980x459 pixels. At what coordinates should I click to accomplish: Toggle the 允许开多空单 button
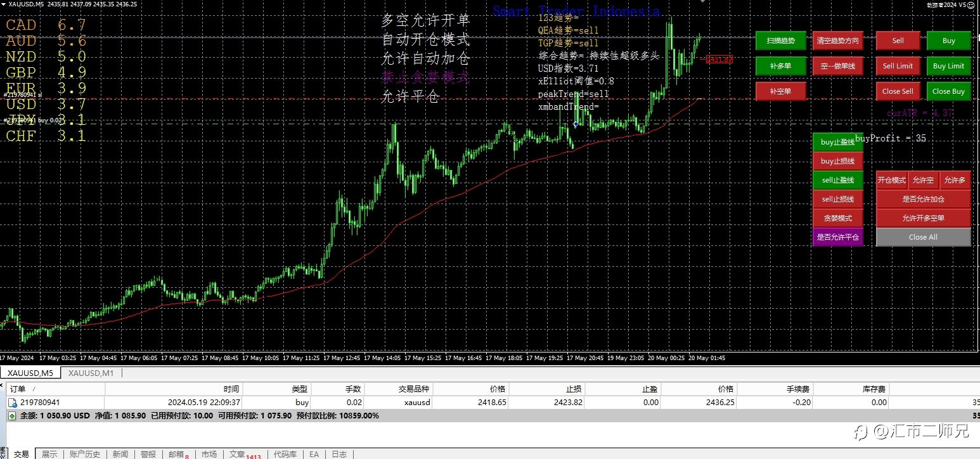tap(923, 218)
